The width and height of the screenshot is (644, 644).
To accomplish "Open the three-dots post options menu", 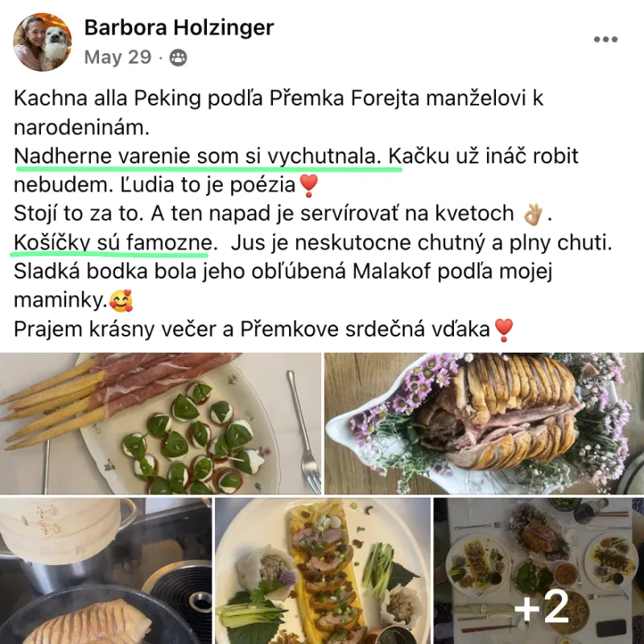I will (605, 39).
